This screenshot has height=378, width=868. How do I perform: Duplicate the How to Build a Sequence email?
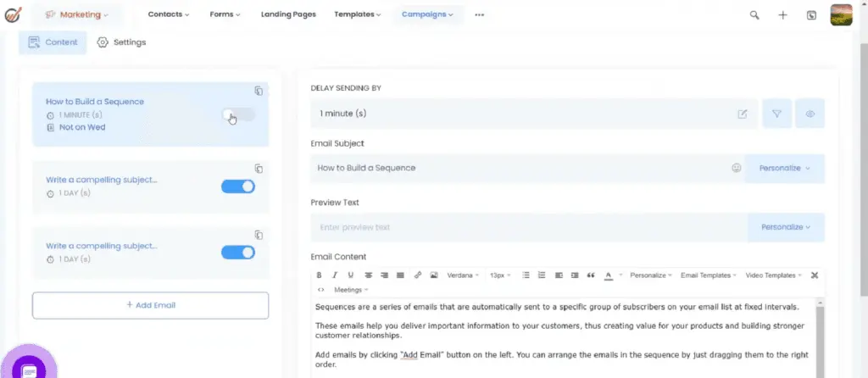[259, 91]
